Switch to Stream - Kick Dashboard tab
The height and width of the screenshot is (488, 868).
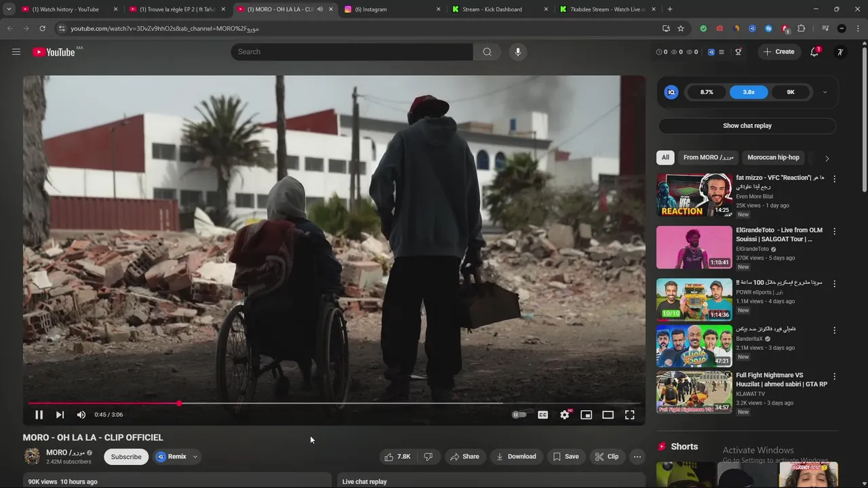pos(500,9)
